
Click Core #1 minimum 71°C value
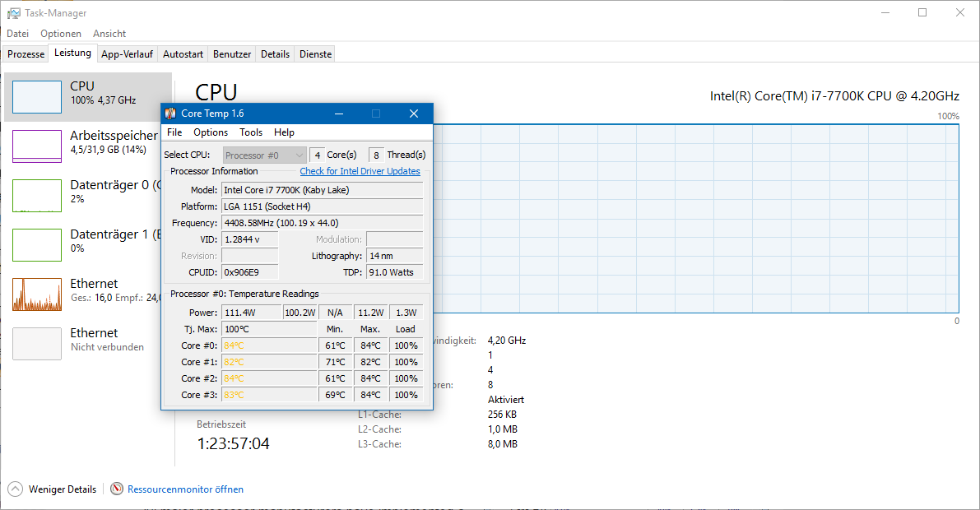[335, 362]
